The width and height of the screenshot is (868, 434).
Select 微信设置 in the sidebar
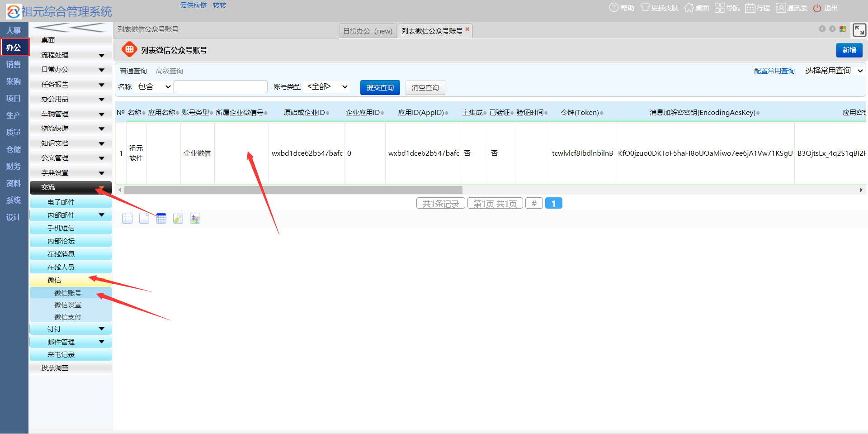tap(68, 305)
